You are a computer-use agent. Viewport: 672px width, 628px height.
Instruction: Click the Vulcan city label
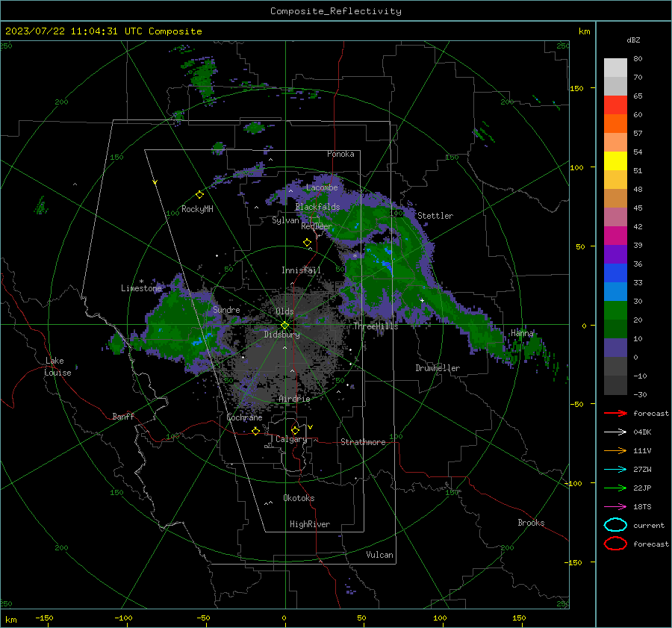coord(380,555)
